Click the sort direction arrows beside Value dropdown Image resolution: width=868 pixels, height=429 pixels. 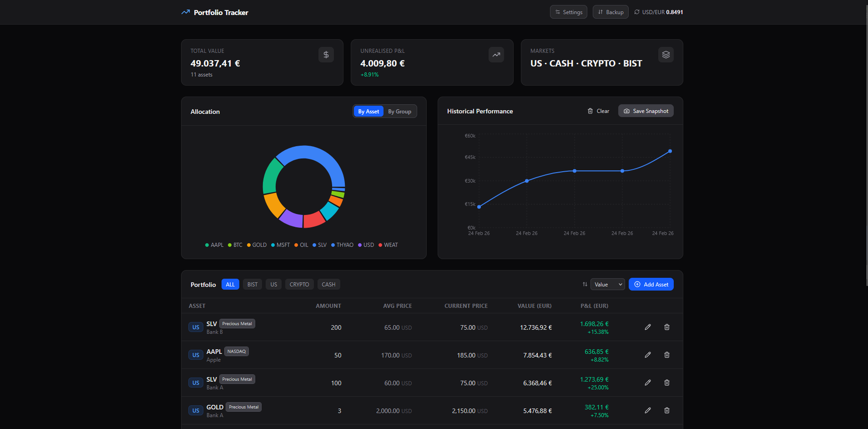(585, 284)
